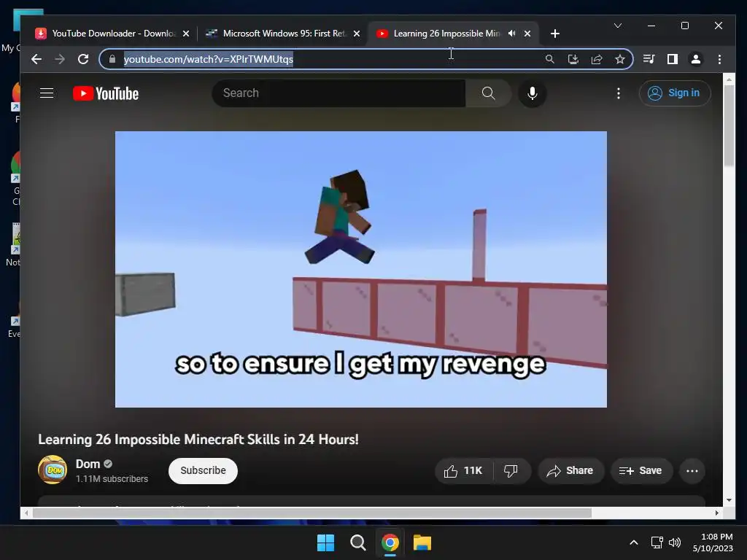Click the share-page icon in the address bar
747x560 pixels.
(x=597, y=59)
